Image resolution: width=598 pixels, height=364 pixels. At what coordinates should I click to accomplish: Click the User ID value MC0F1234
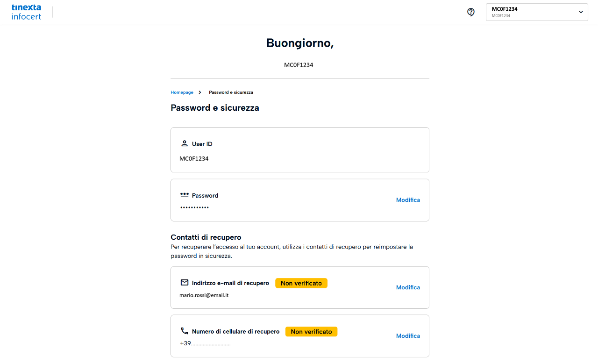pyautogui.click(x=194, y=159)
